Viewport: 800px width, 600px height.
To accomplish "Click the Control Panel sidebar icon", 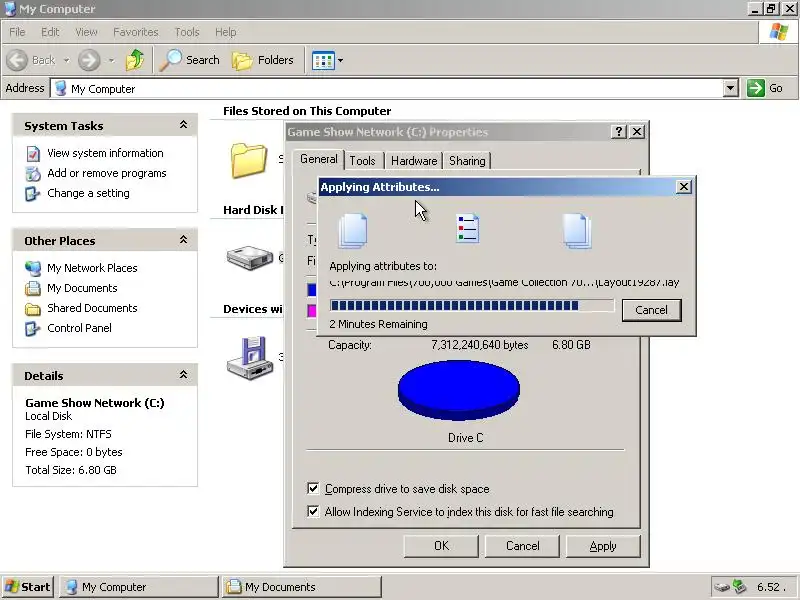I will tap(33, 329).
